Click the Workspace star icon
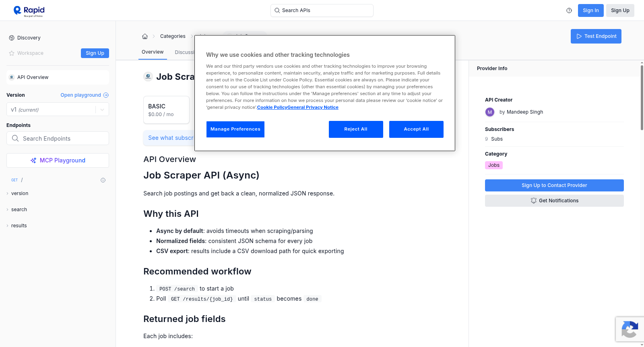644x347 pixels. click(x=12, y=53)
